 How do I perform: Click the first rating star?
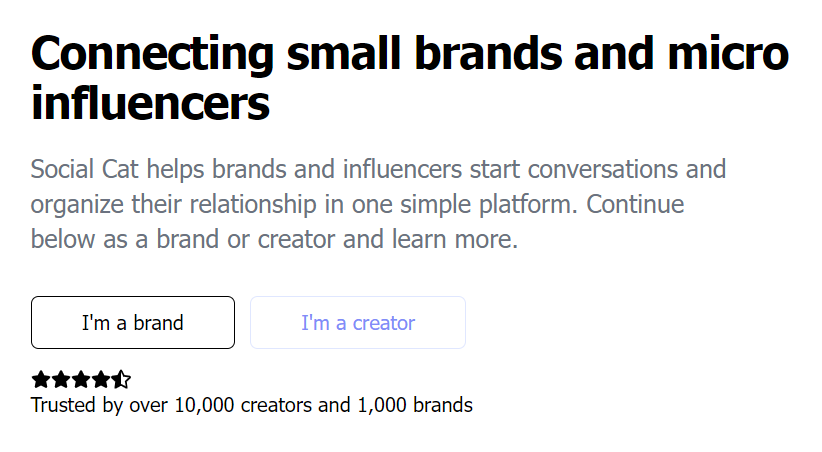41,380
